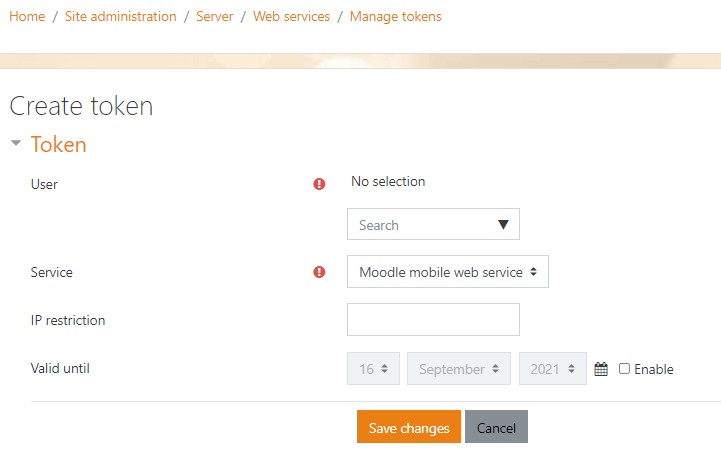This screenshot has height=458, width=721.
Task: Focus the IP restriction input field
Action: [433, 320]
